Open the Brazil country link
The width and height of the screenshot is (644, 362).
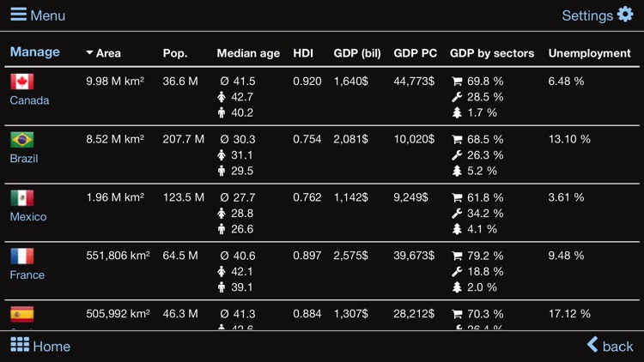24,159
